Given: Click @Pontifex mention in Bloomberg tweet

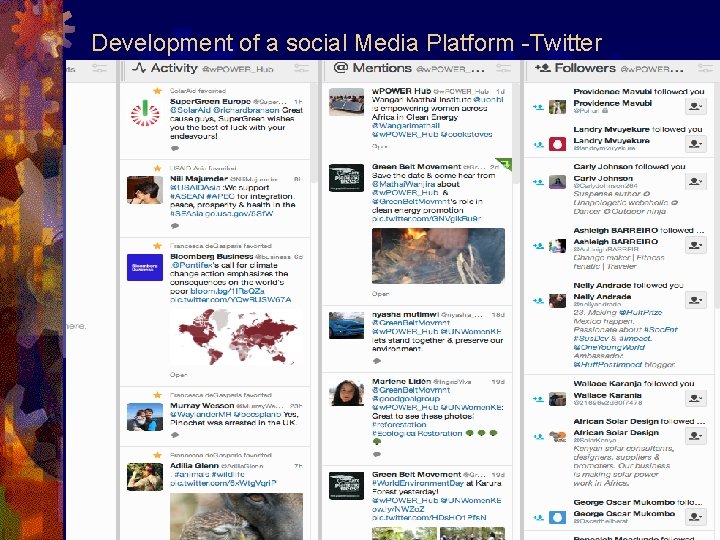Looking at the screenshot, I should coord(191,265).
